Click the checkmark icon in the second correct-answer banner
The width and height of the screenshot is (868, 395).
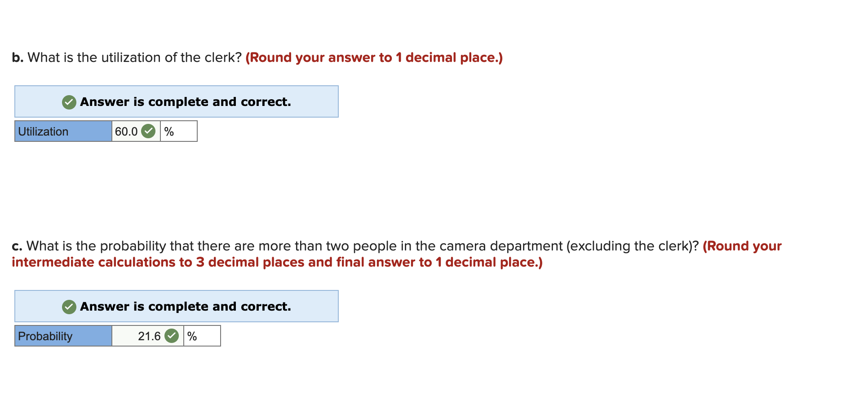click(68, 307)
